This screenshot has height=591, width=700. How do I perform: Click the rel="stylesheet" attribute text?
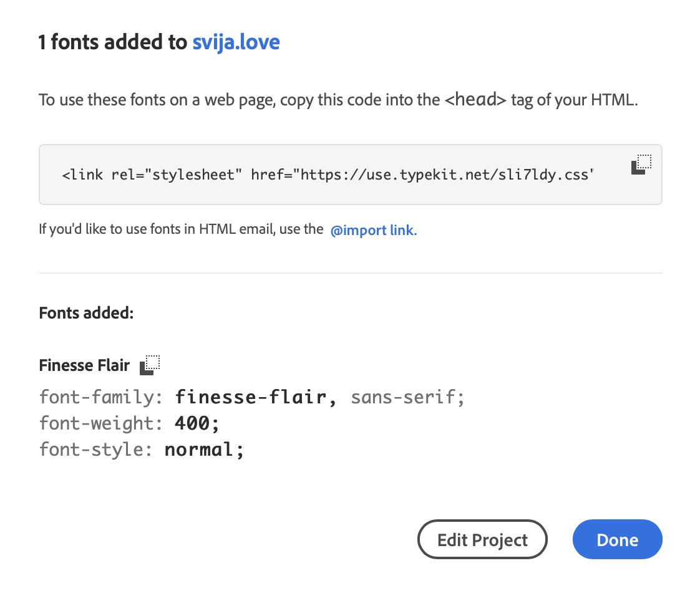pos(178,175)
